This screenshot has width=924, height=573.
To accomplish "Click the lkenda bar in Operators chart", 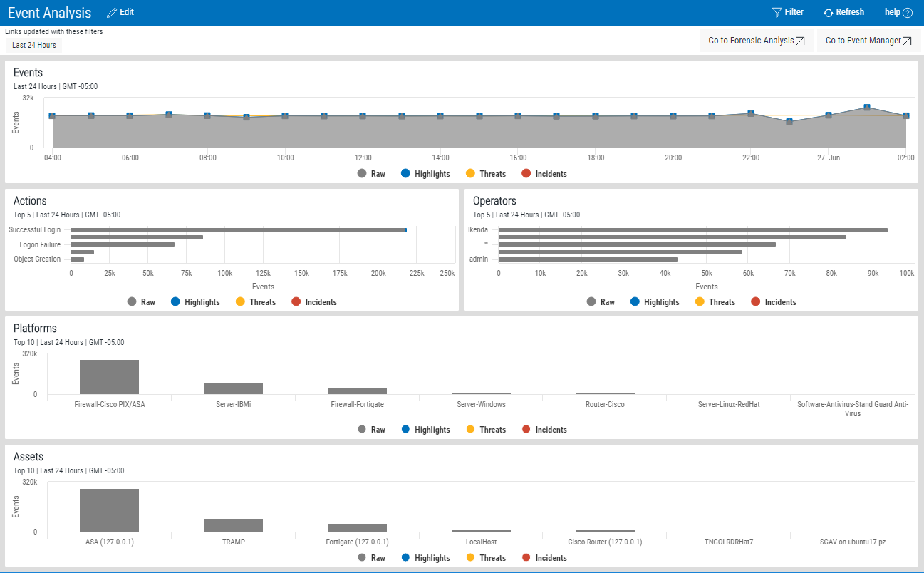I will click(x=692, y=230).
